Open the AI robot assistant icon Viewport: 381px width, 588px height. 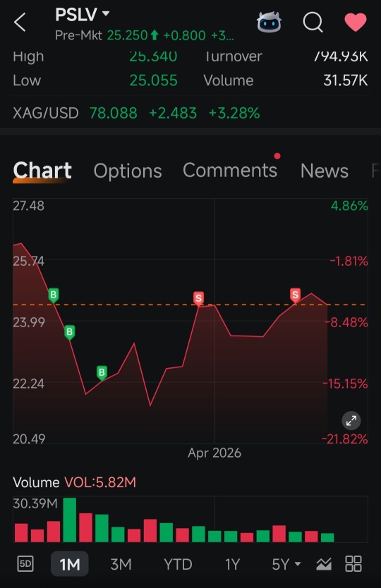269,22
